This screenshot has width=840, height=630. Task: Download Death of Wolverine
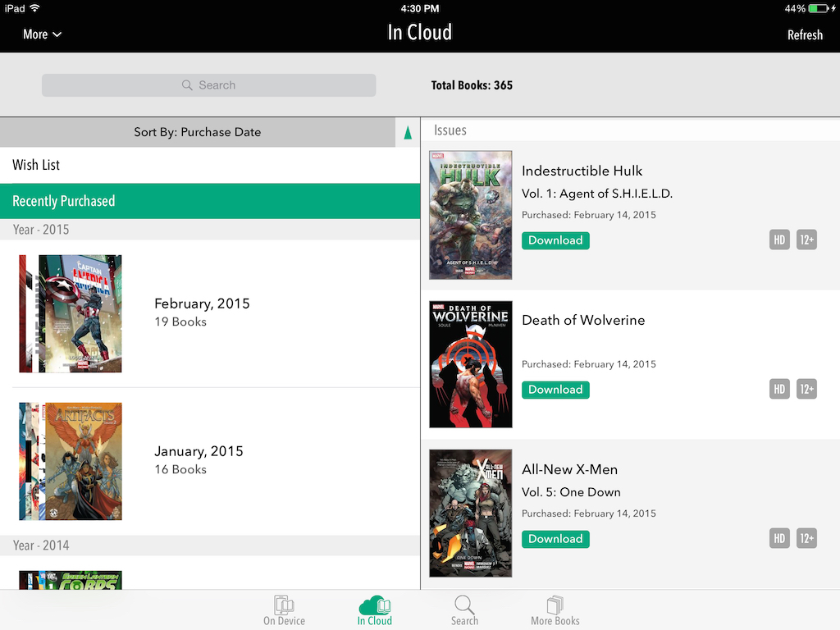pyautogui.click(x=555, y=390)
